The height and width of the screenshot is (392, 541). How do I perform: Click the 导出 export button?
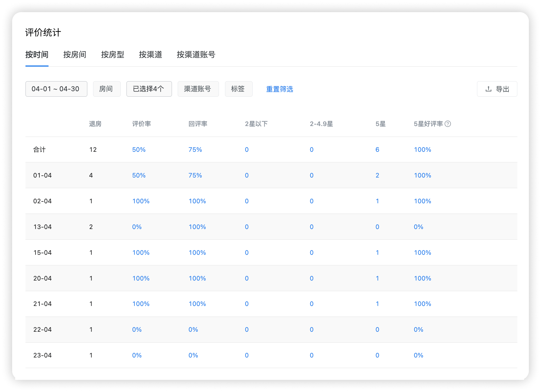pyautogui.click(x=497, y=89)
